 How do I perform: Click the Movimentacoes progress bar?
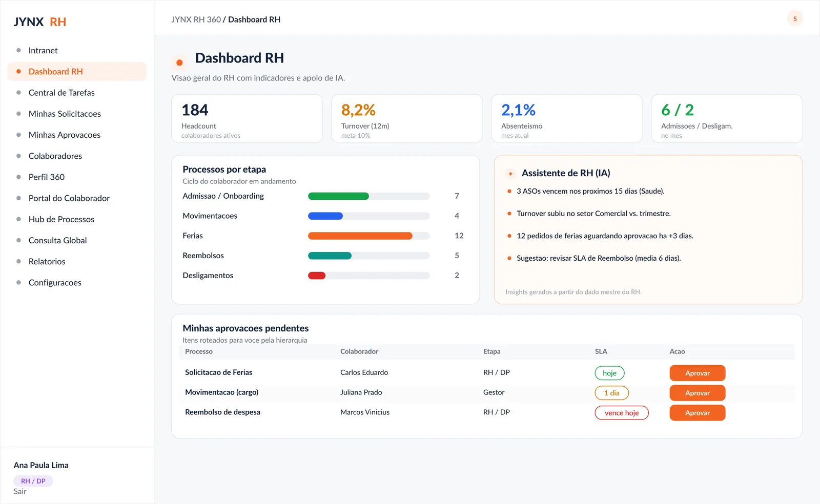(x=368, y=216)
